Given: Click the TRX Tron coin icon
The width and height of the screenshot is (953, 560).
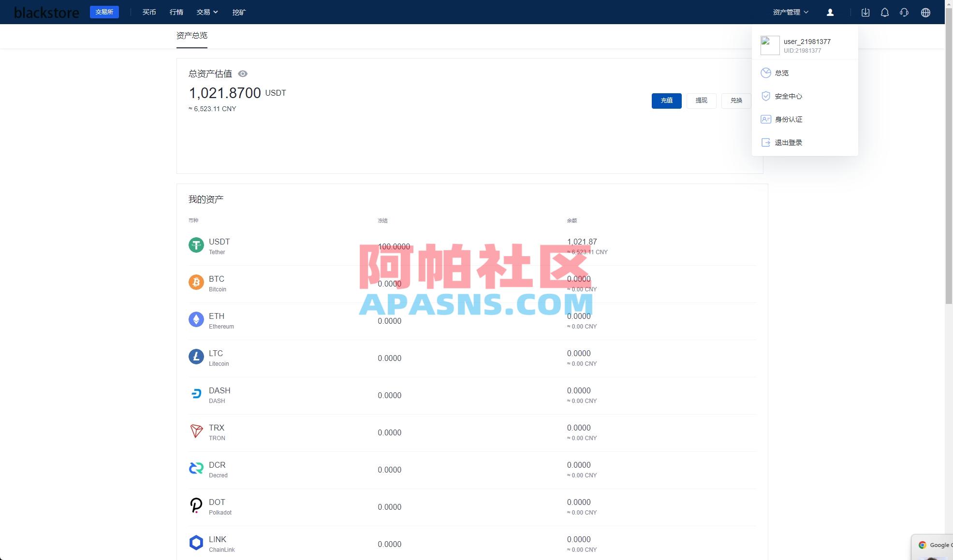Looking at the screenshot, I should pyautogui.click(x=195, y=431).
